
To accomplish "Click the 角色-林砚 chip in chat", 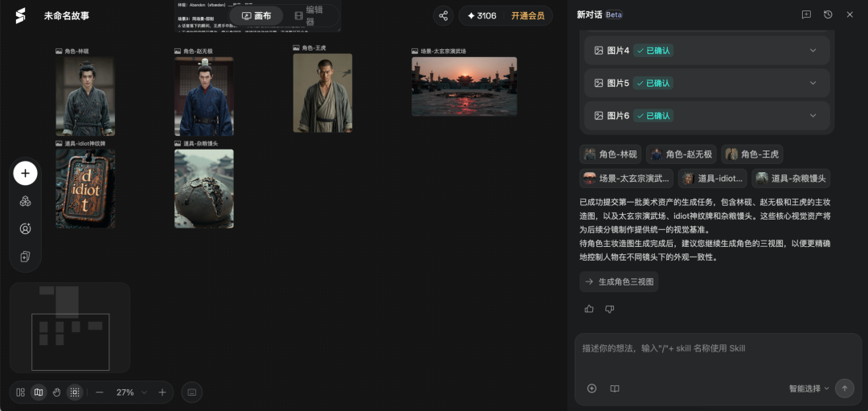I will point(610,154).
